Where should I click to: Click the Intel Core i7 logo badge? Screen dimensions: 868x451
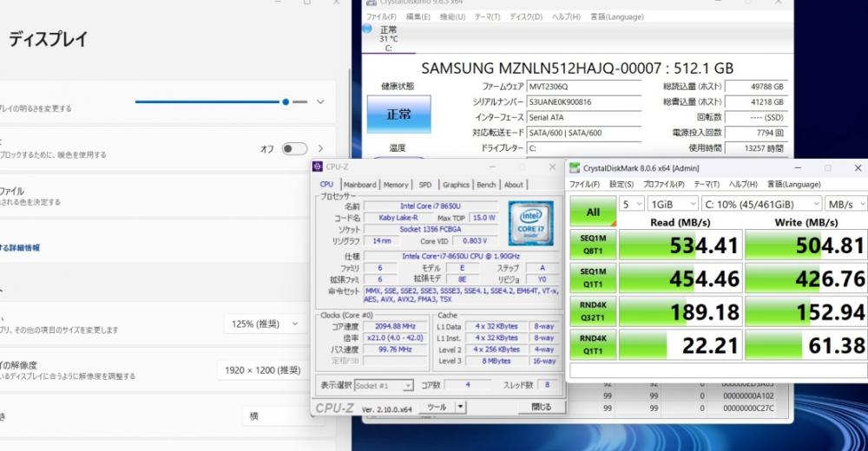tap(530, 223)
